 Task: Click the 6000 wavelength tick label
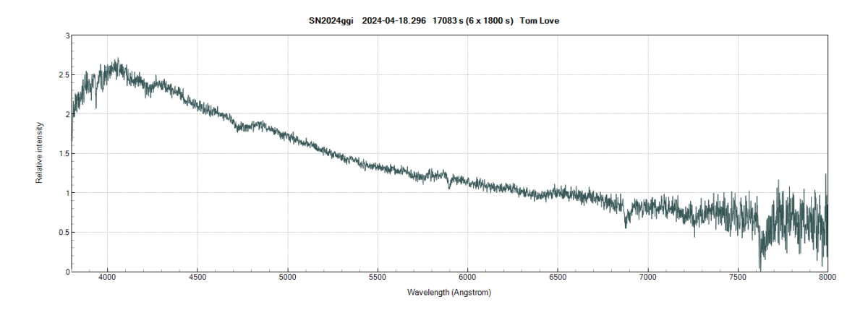pyautogui.click(x=467, y=277)
